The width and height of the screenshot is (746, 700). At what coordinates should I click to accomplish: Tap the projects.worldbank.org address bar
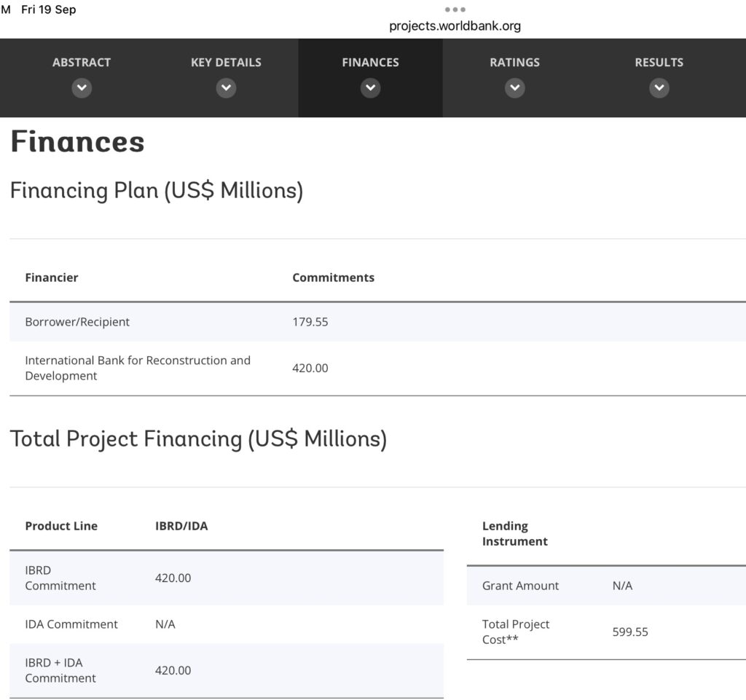455,26
